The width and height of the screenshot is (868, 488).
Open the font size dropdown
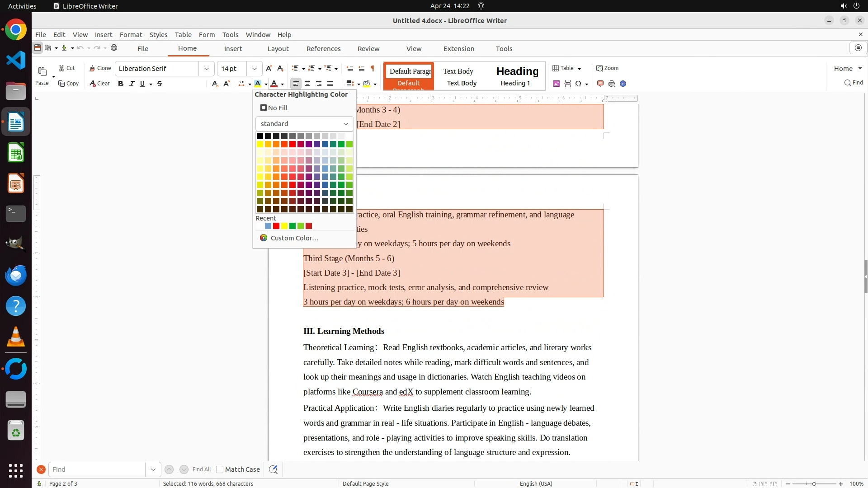[x=254, y=69]
